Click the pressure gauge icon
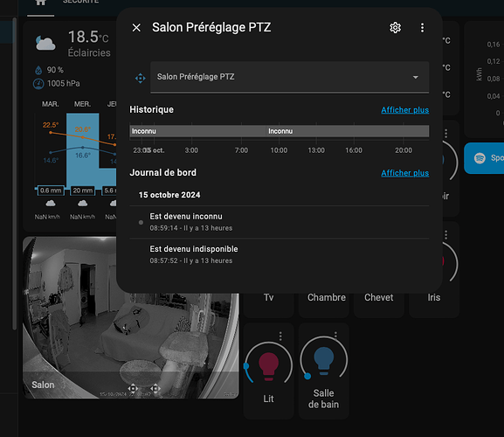The image size is (504, 437). coord(38,84)
